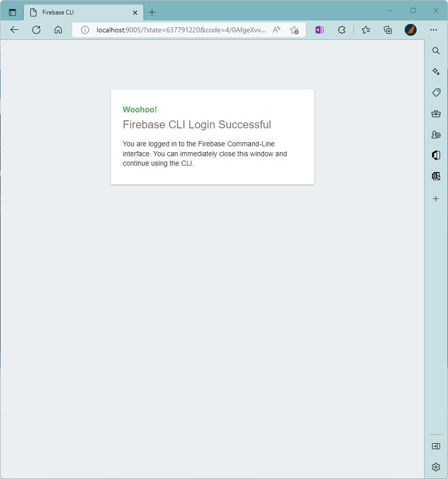Screen dimensions: 448x479
Task: Refresh the current page
Action: (x=36, y=30)
